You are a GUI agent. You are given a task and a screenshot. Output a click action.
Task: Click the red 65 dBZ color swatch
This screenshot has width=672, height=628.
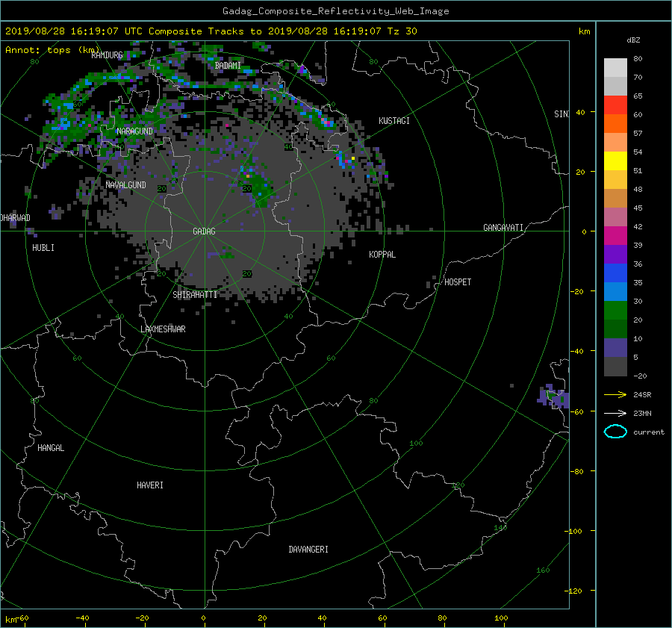pos(615,105)
